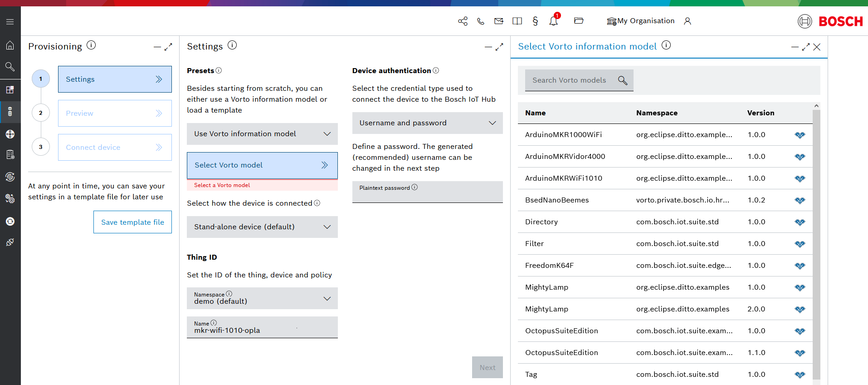868x385 pixels.
Task: Show info beside device connection label
Action: point(317,203)
